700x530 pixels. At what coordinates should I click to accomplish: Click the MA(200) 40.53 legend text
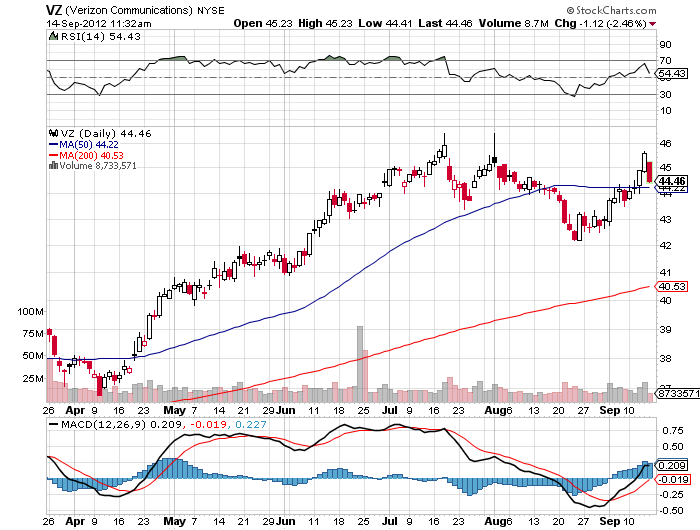[x=92, y=155]
